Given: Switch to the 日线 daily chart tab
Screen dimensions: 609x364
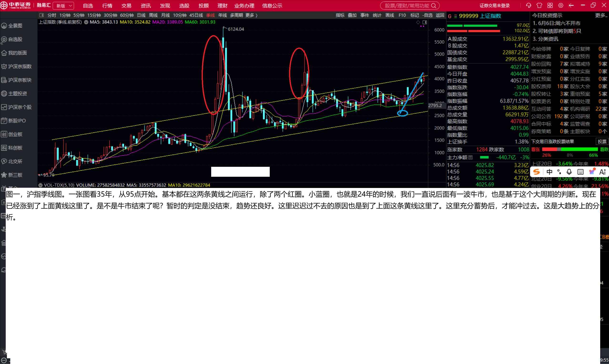Looking at the screenshot, I should tap(141, 15).
